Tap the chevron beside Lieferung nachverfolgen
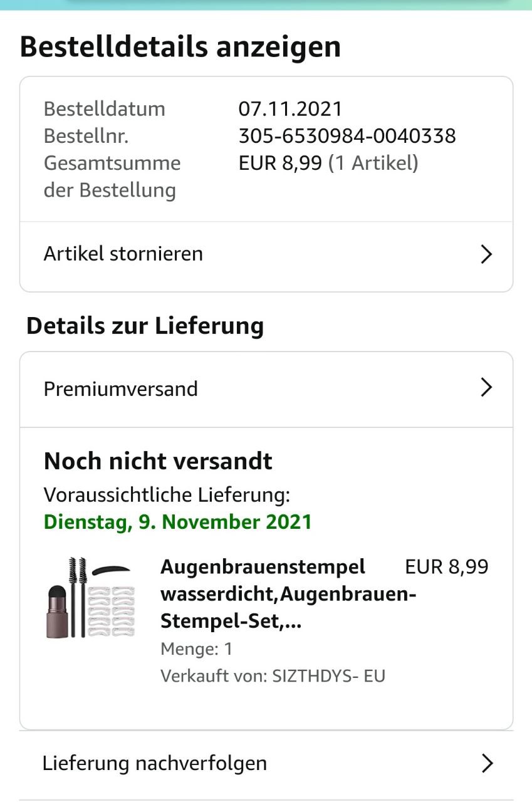The width and height of the screenshot is (532, 802). [x=486, y=763]
